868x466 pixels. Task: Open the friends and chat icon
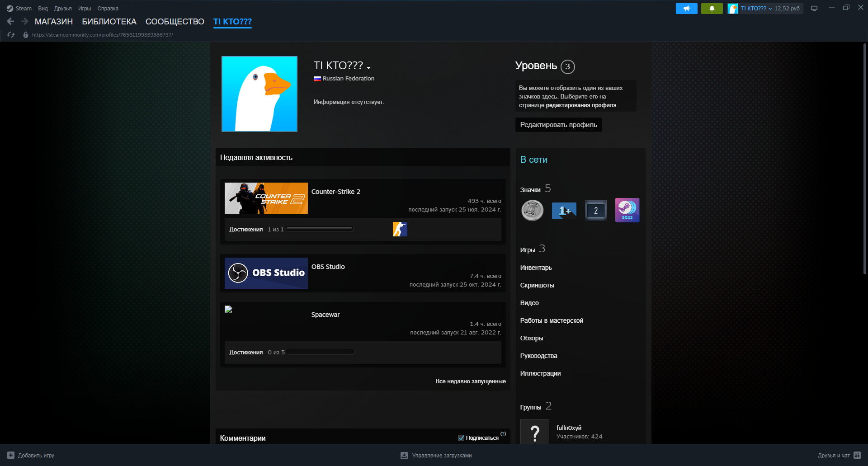point(857,455)
